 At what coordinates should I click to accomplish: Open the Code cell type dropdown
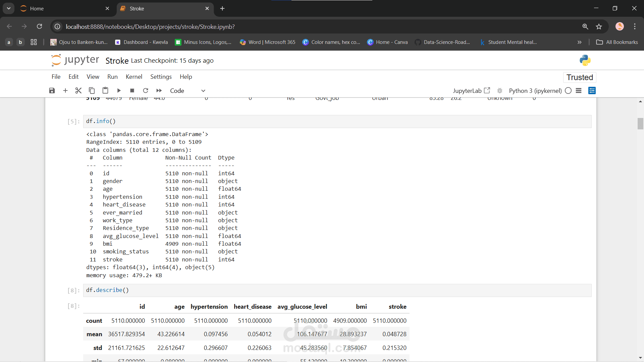187,90
